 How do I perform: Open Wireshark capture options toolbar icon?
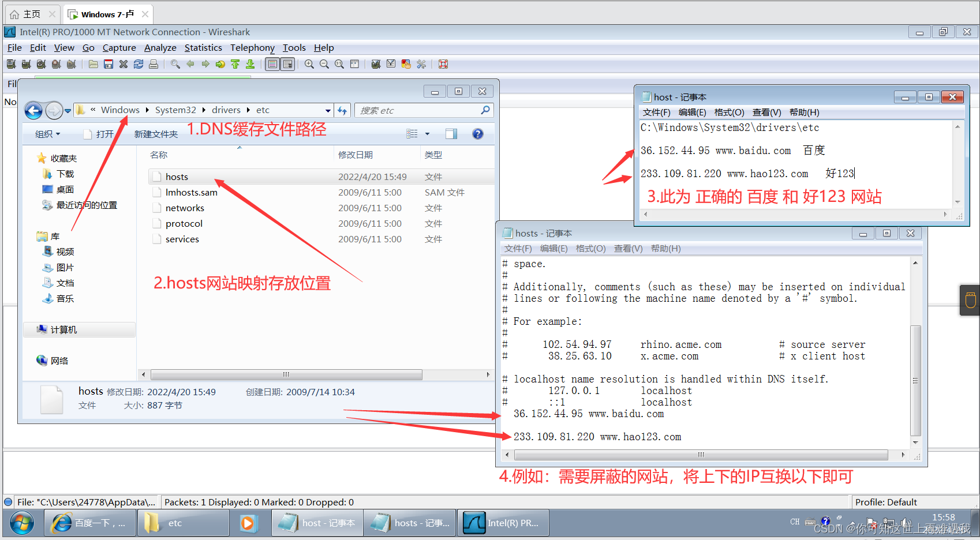tap(26, 64)
